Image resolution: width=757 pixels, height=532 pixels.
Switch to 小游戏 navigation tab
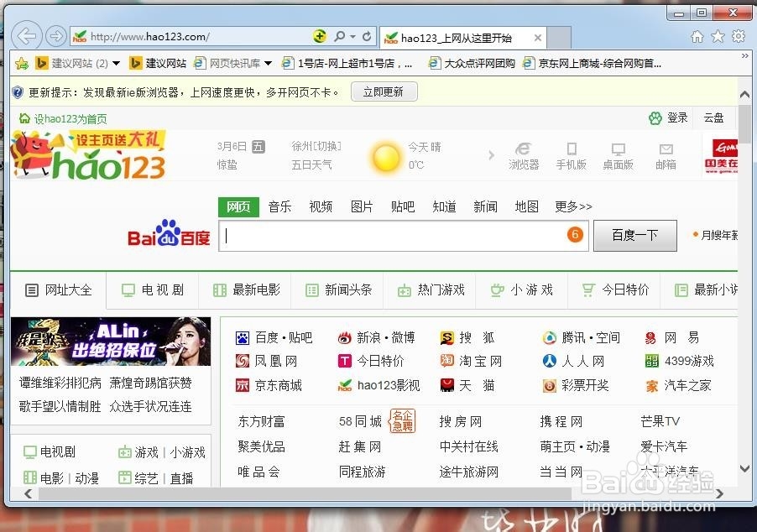point(522,290)
